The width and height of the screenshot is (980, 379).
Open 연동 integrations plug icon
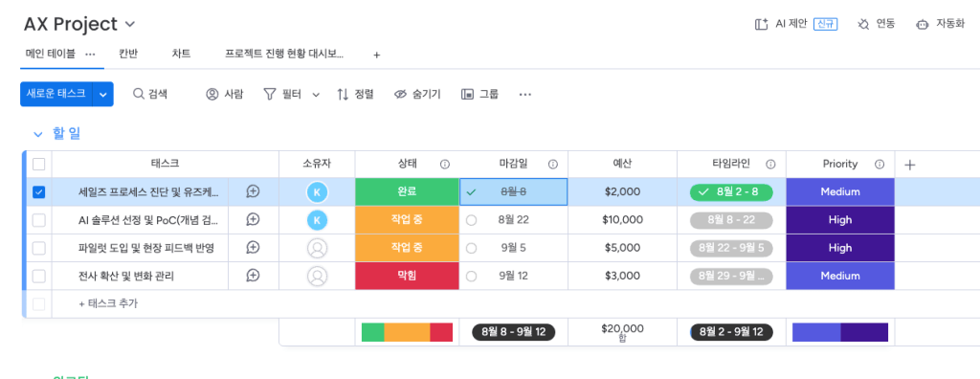(x=863, y=24)
